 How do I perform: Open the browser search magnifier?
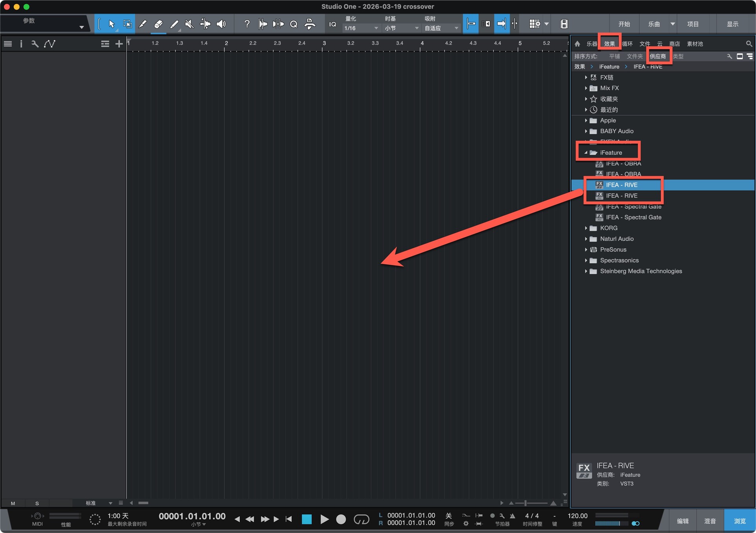[749, 44]
